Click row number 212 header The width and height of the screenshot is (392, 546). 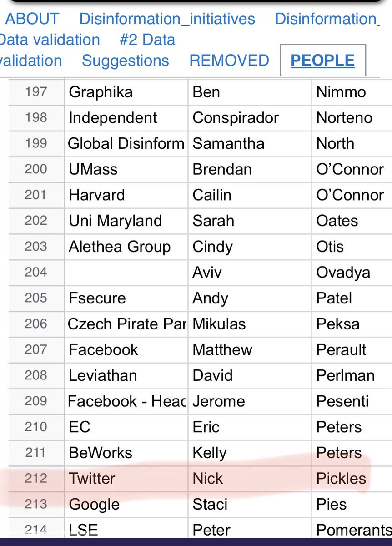click(x=36, y=478)
